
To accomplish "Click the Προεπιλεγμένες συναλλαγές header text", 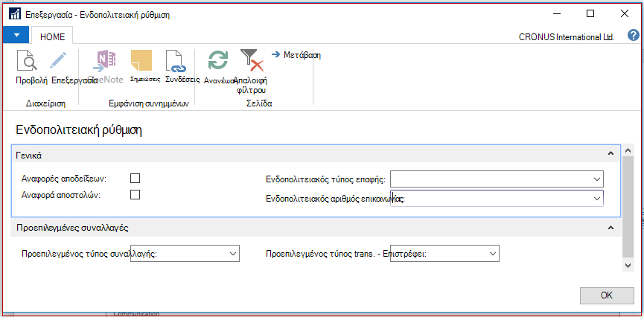I will click(x=72, y=228).
